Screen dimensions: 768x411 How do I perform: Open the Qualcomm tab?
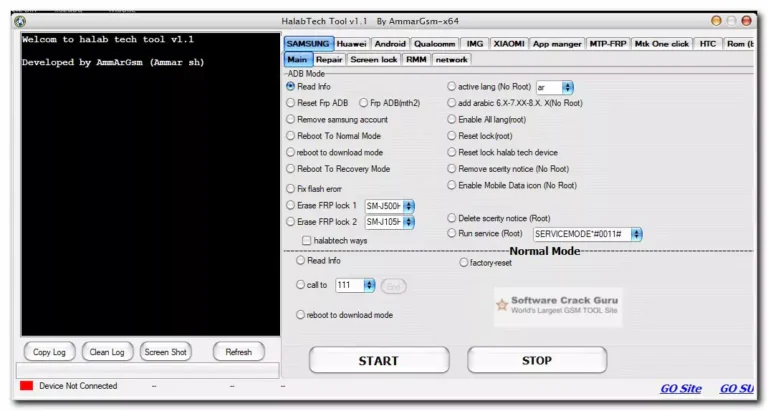pyautogui.click(x=434, y=44)
